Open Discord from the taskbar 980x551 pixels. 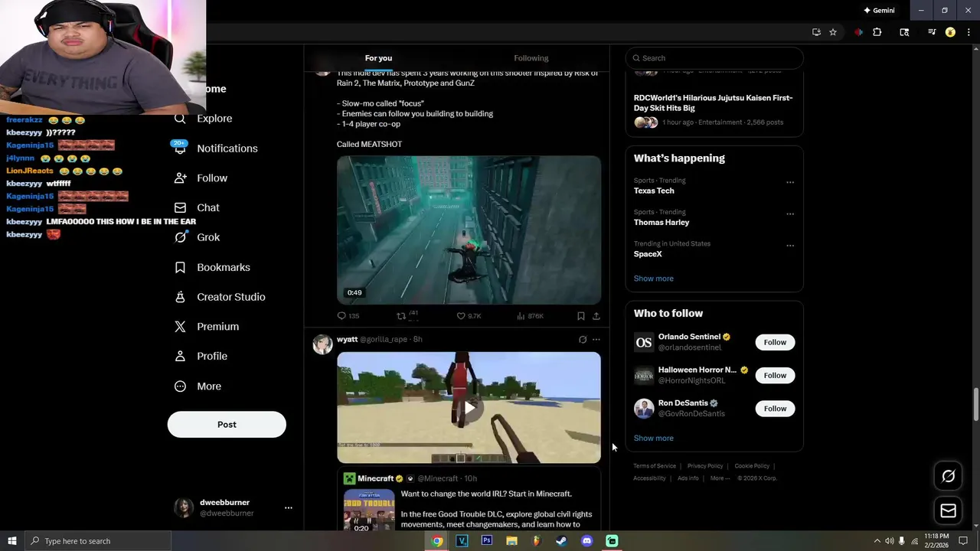587,541
